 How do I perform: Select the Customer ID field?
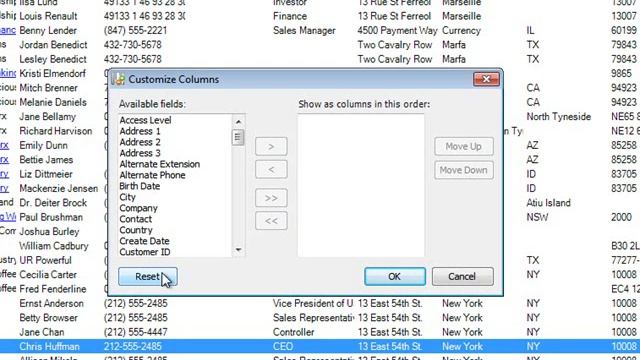tap(145, 252)
